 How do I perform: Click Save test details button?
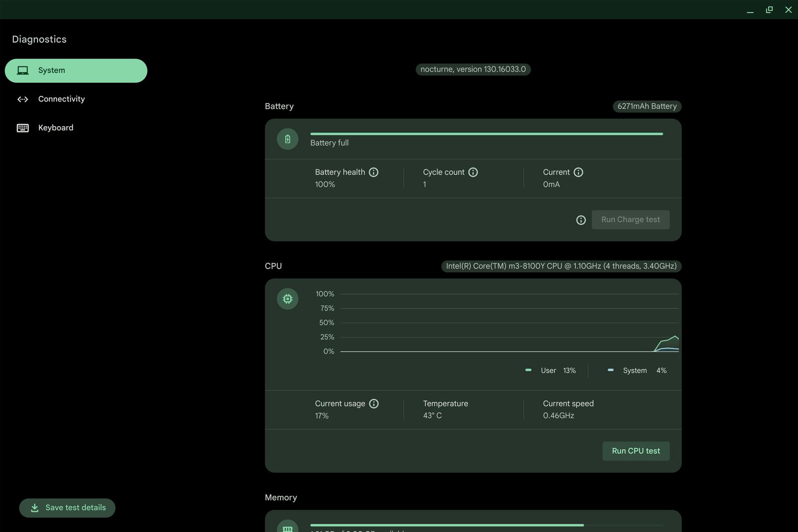click(x=67, y=508)
